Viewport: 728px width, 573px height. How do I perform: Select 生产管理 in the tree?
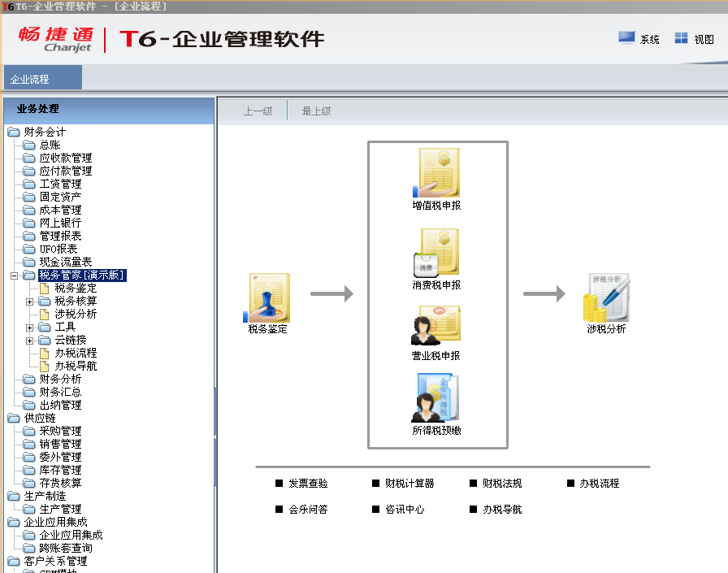pyautogui.click(x=60, y=510)
